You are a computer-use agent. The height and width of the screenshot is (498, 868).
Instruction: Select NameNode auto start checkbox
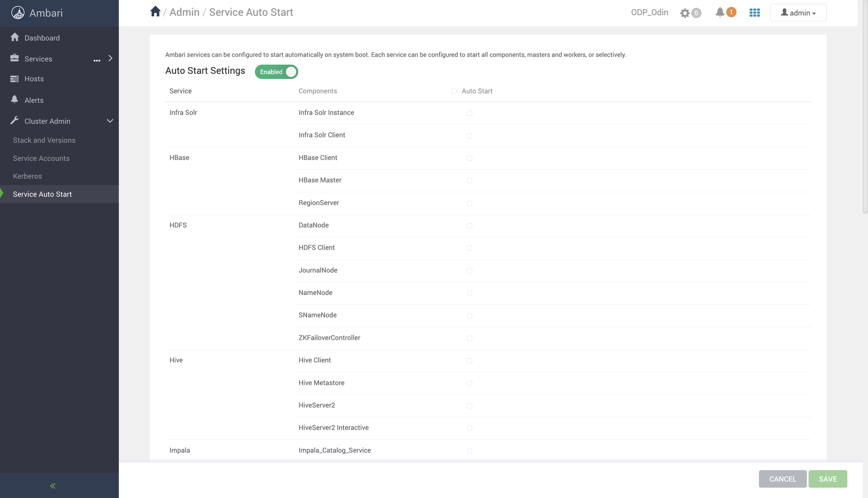point(470,293)
